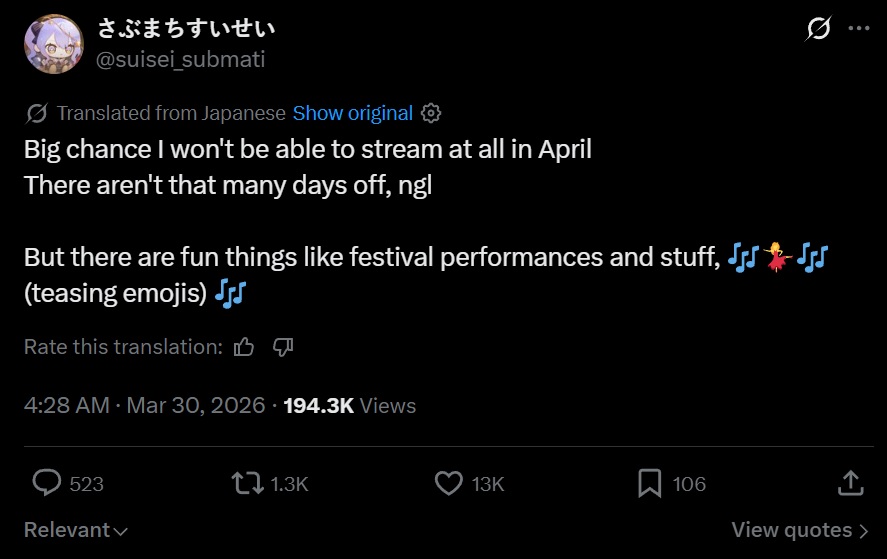
Task: Open translation settings gear
Action: tap(431, 113)
